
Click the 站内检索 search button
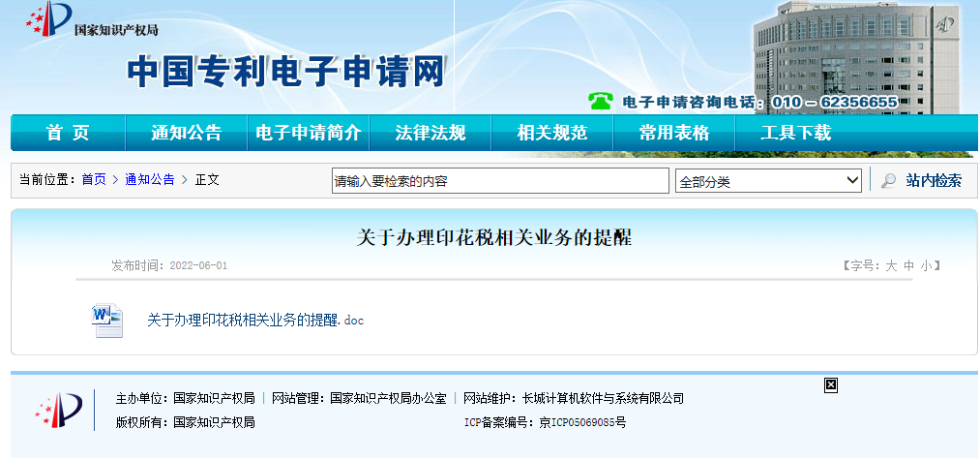(934, 181)
